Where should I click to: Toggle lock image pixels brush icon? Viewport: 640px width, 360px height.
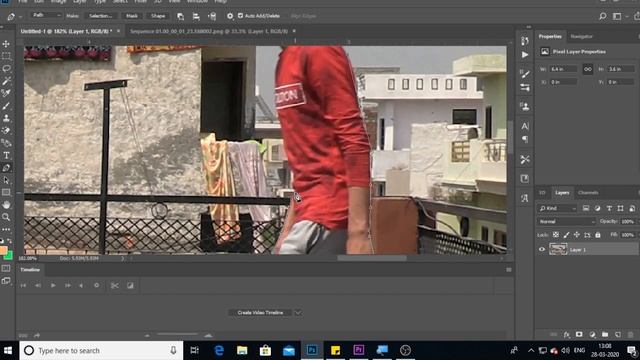coord(566,235)
